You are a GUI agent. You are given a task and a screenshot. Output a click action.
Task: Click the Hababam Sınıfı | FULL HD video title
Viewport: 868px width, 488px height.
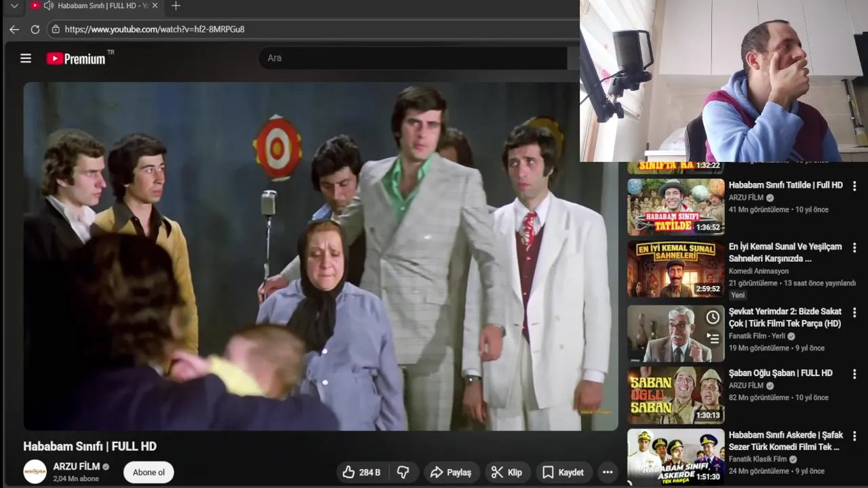coord(90,447)
